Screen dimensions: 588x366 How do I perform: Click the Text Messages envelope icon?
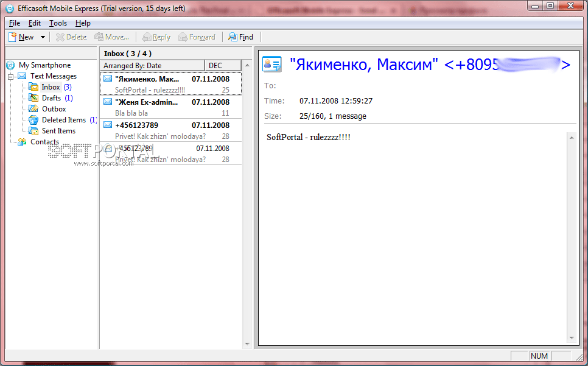coord(22,76)
